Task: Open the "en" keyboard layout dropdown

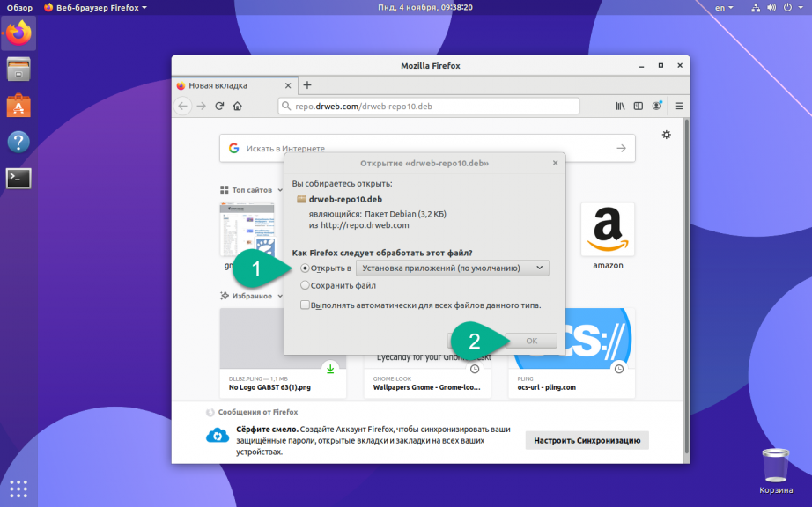Action: click(x=724, y=8)
